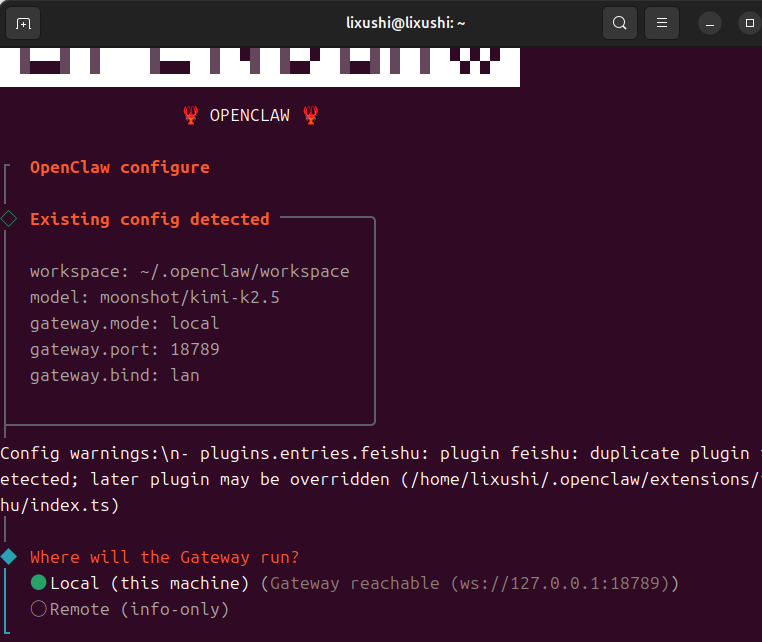Minimize the terminal window
Image resolution: width=762 pixels, height=642 pixels.
[x=710, y=23]
